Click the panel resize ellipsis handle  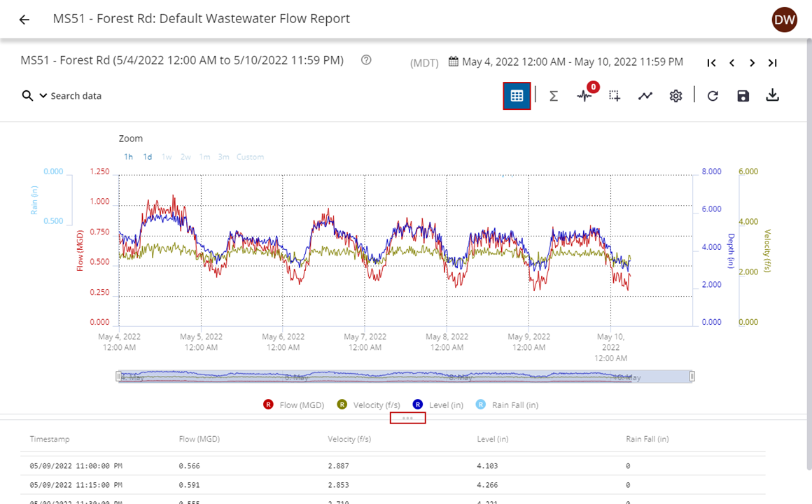407,419
